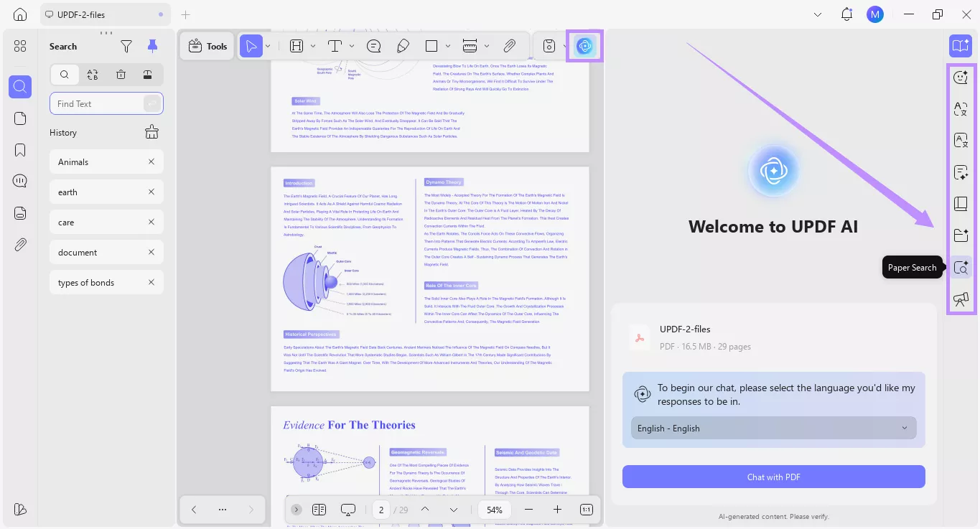The width and height of the screenshot is (980, 529).
Task: Open the megaphone icon in right sidebar
Action: pyautogui.click(x=961, y=299)
